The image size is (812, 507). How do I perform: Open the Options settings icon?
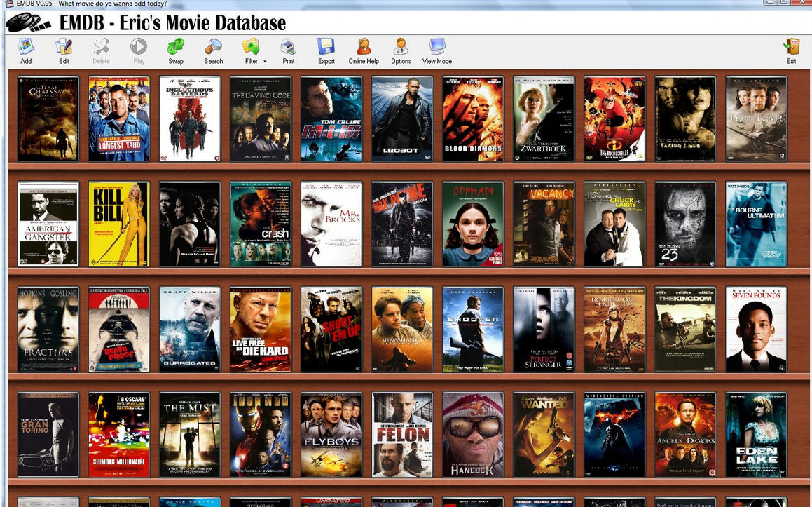pos(401,50)
